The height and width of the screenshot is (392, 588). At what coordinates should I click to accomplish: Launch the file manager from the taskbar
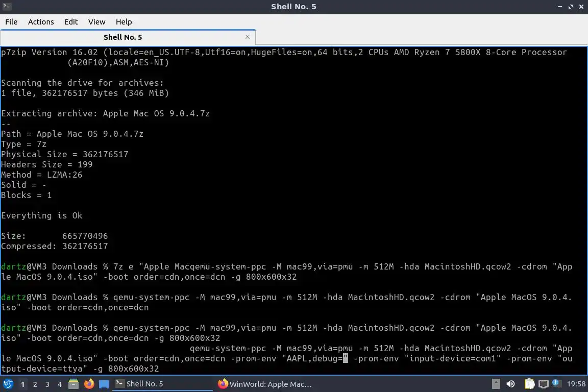[x=73, y=384]
